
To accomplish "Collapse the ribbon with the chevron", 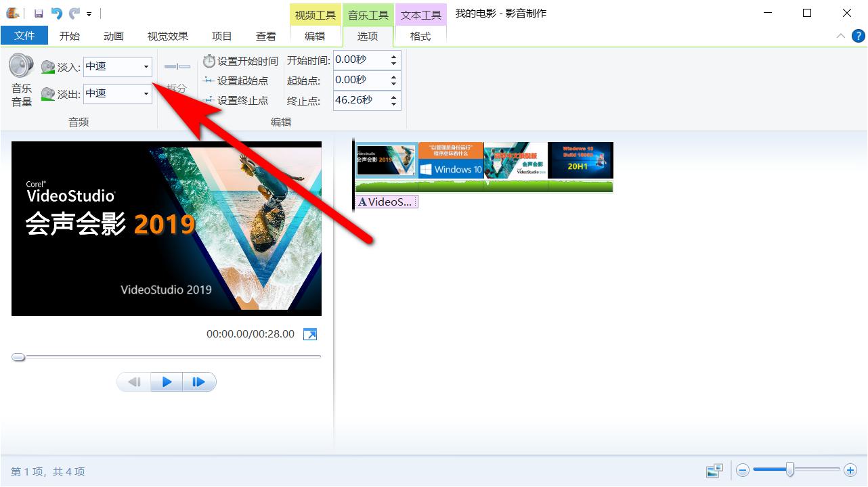I will click(x=841, y=36).
